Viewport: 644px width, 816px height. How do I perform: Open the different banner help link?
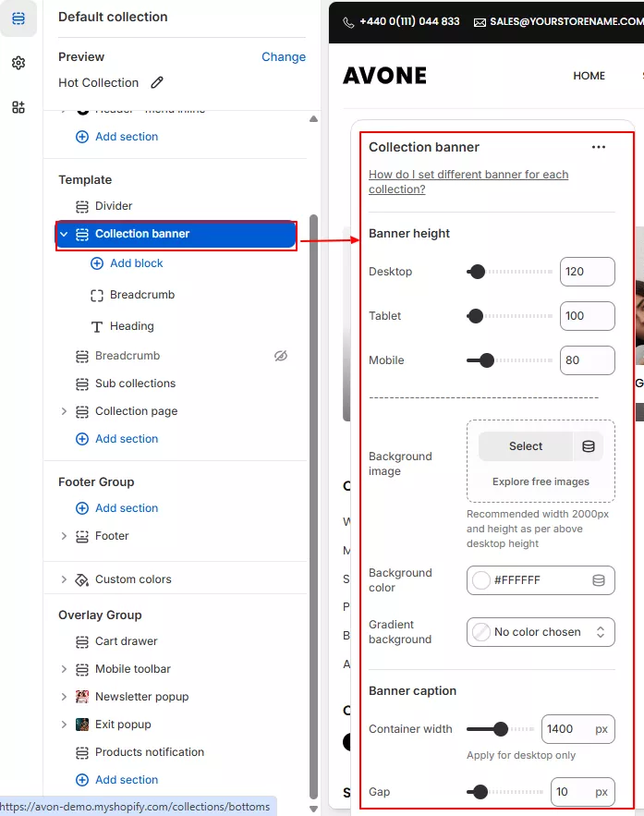click(x=468, y=181)
